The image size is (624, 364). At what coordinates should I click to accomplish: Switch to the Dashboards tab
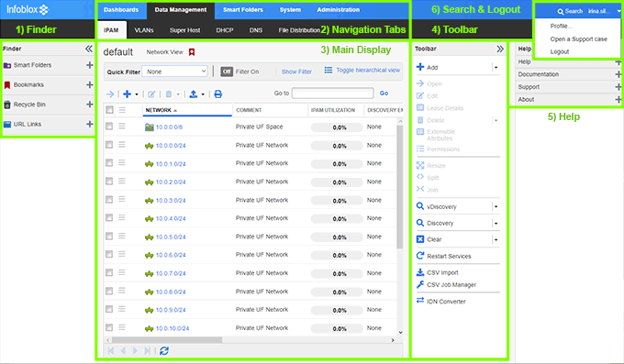coord(121,10)
